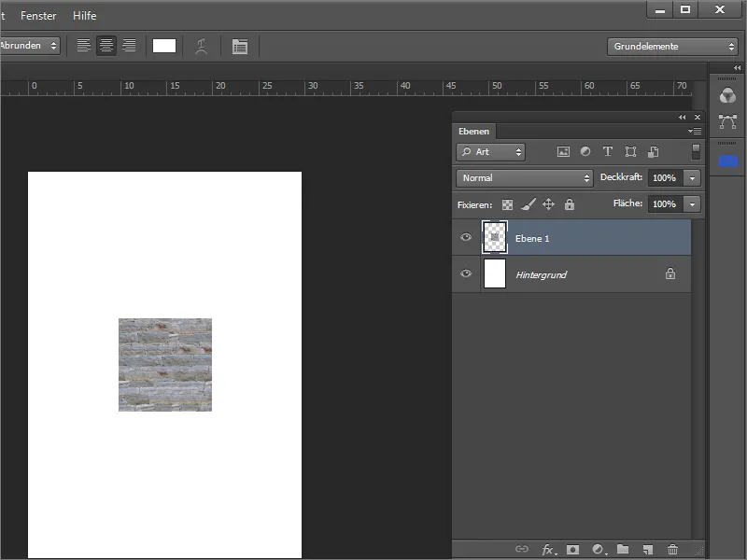
Task: Filter layers by shape layers icon
Action: click(631, 152)
